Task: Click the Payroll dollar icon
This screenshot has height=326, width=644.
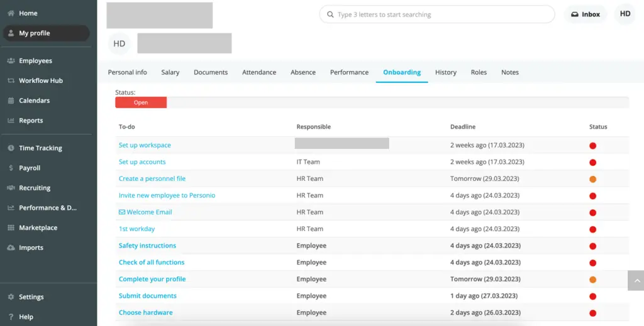Action: pos(11,168)
